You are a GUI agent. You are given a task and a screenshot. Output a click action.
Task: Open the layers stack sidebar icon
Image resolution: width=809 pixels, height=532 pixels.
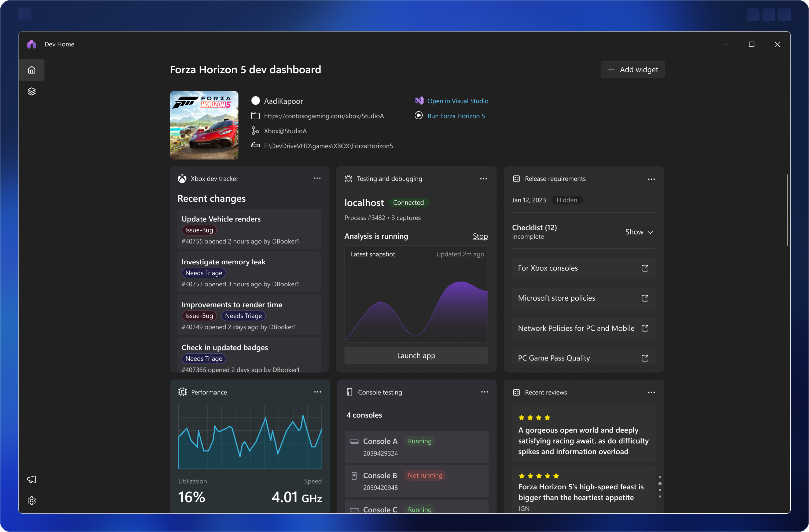[32, 91]
